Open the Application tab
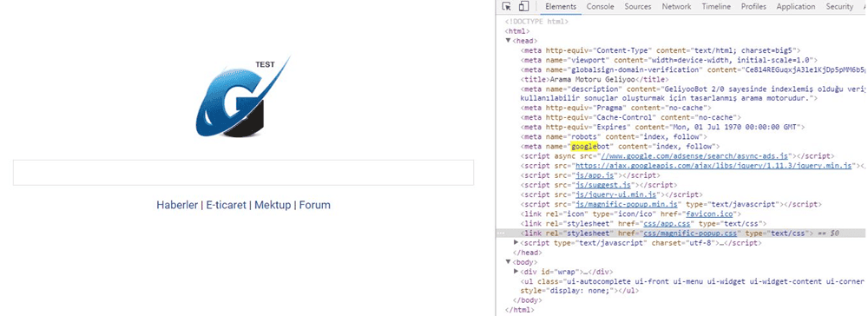The image size is (868, 316). [x=795, y=7]
